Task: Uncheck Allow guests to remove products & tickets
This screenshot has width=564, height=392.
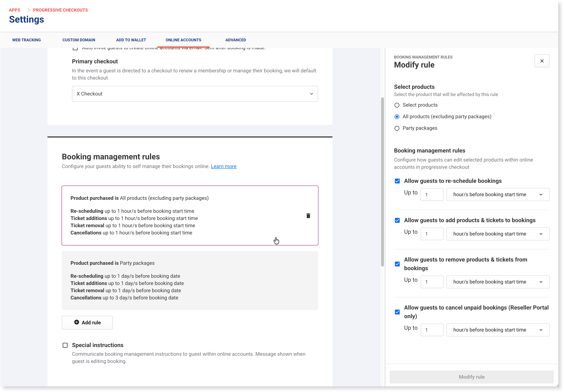Action: click(x=397, y=264)
